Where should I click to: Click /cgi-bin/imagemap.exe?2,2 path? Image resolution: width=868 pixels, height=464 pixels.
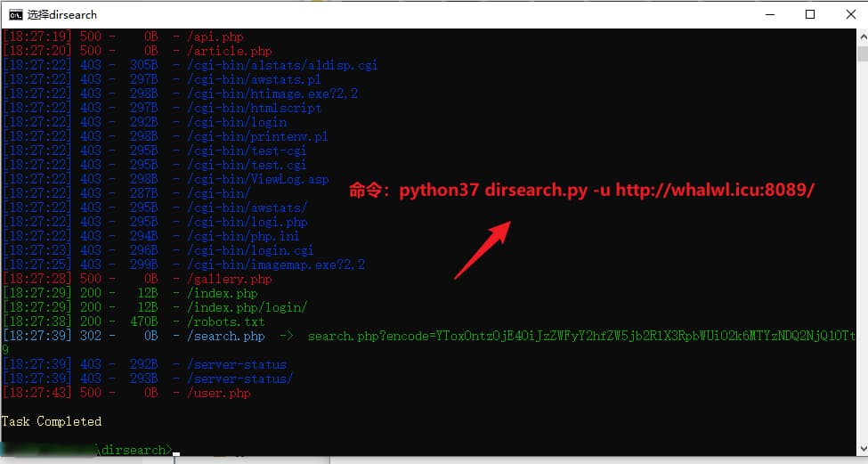pos(276,265)
